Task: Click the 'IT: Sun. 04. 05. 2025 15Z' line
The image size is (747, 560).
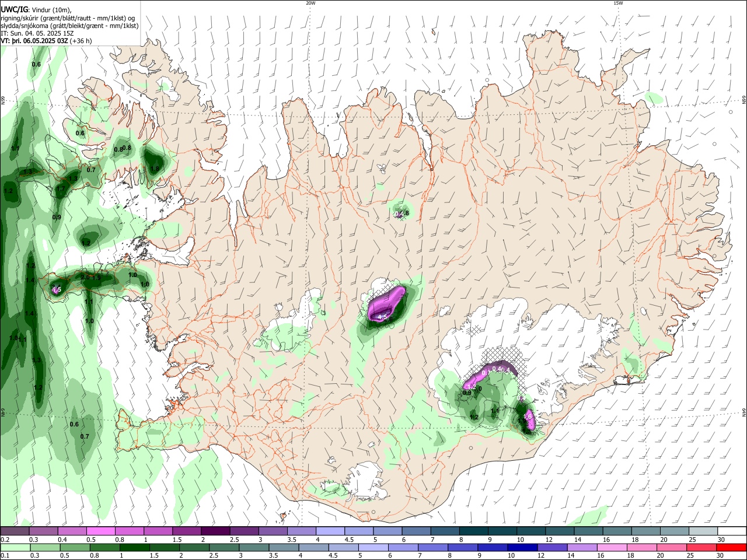Action: tap(37, 33)
